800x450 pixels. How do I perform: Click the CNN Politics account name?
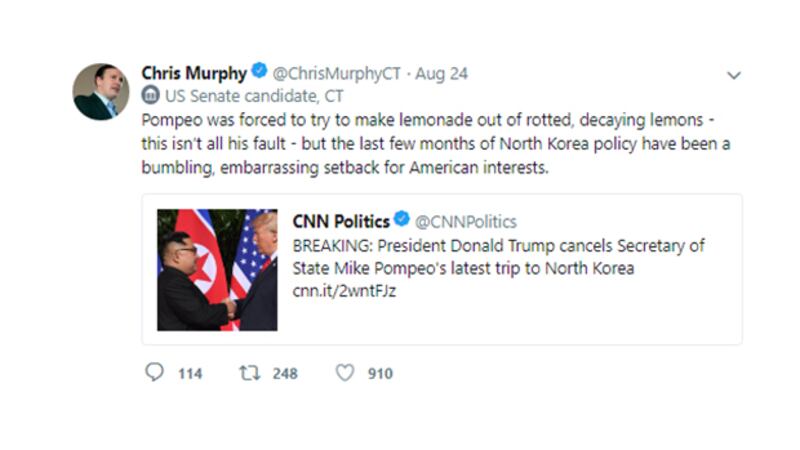(340, 221)
